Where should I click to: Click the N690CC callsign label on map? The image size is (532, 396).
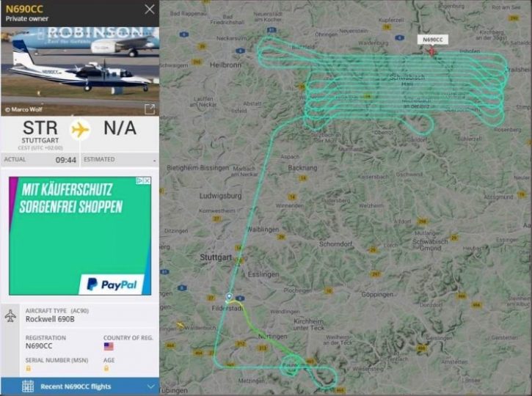click(433, 40)
